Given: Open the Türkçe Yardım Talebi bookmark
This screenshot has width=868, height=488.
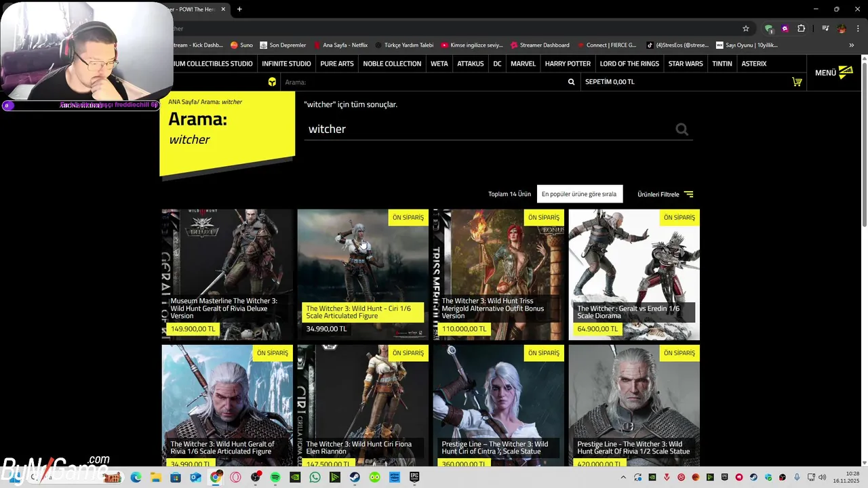Looking at the screenshot, I should pos(403,45).
